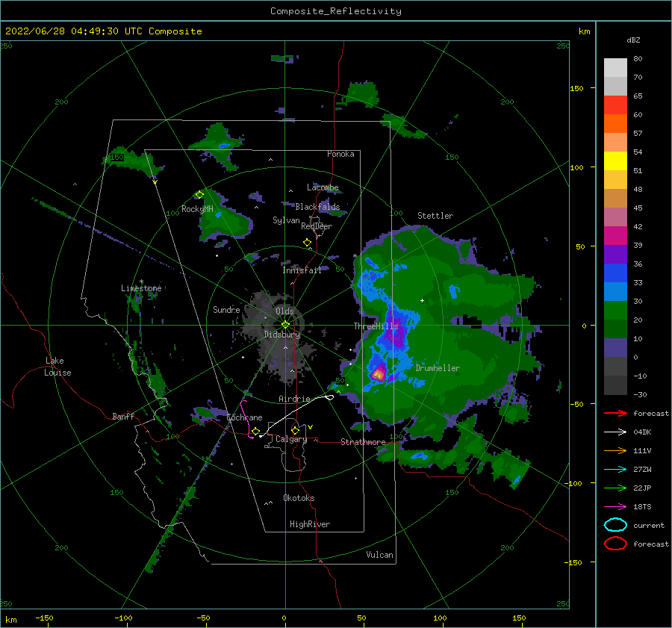Click the 'current' ellipse legend text
The height and width of the screenshot is (628, 672).
[649, 525]
